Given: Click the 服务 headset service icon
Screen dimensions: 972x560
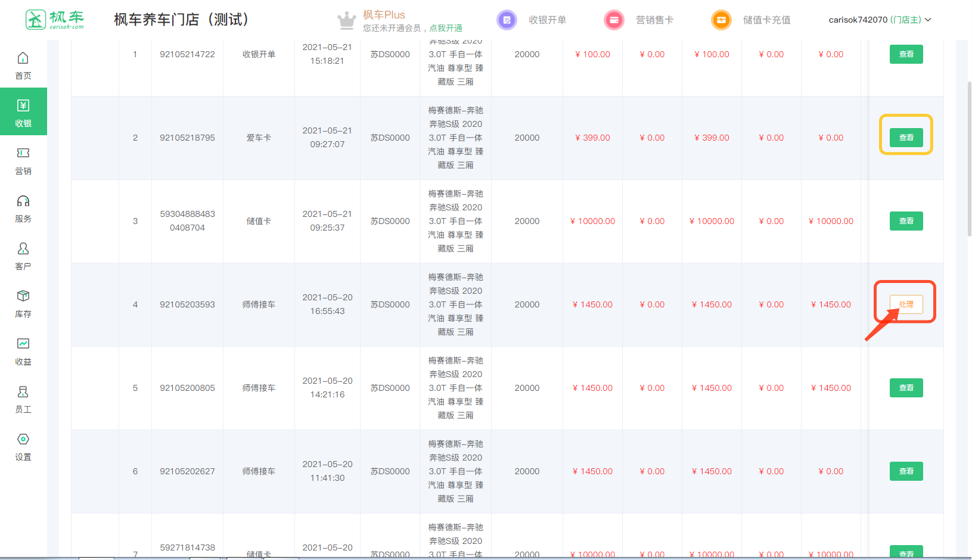Looking at the screenshot, I should click(23, 201).
